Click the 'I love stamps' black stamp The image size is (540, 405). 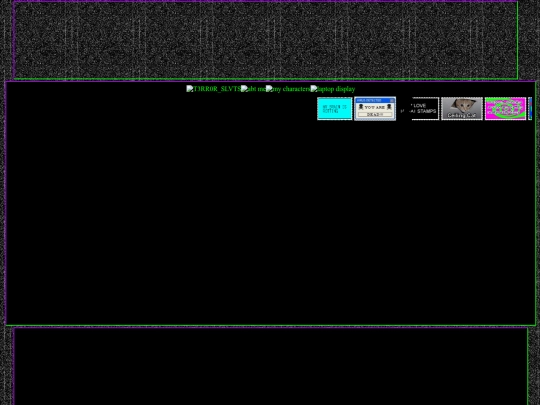point(419,109)
